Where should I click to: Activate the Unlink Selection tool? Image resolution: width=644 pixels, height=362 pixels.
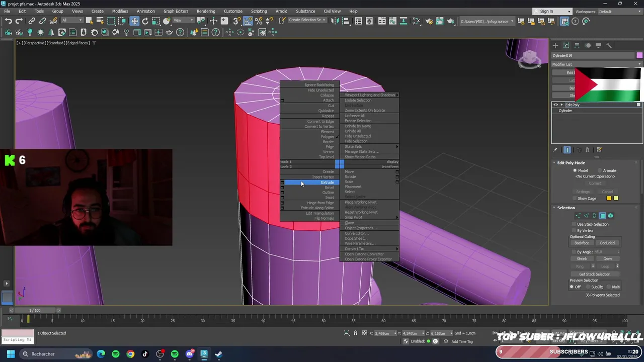tap(42, 21)
